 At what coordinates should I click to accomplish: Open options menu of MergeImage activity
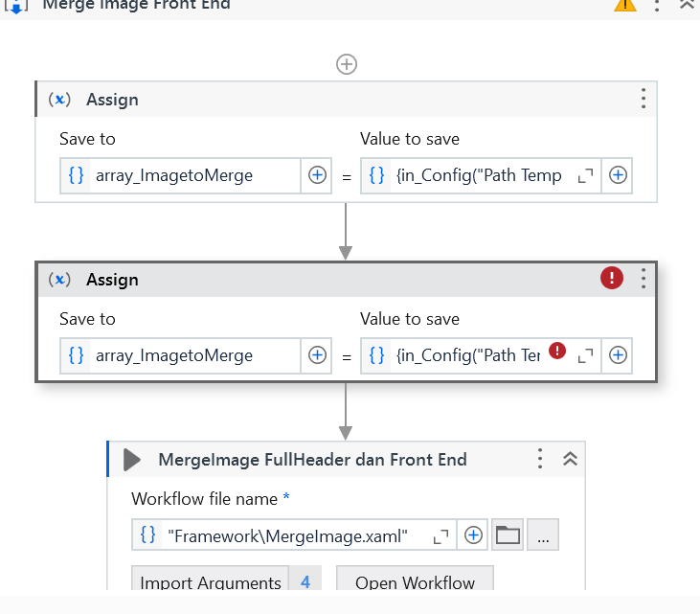[541, 459]
